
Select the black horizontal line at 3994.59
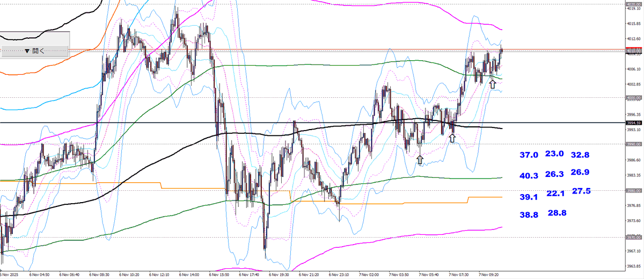click(x=312, y=123)
